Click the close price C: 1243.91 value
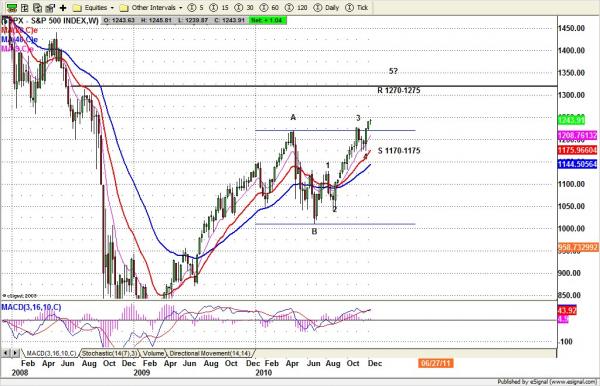This screenshot has height=386, width=600. pyautogui.click(x=229, y=20)
